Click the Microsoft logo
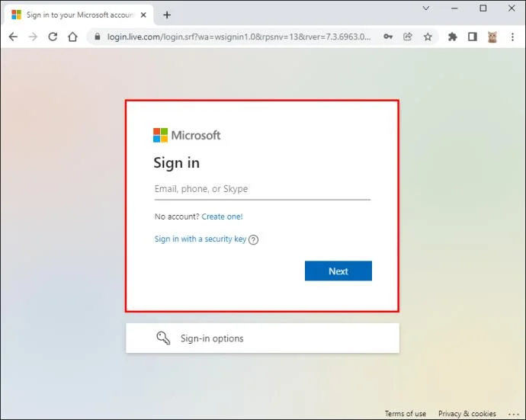This screenshot has width=526, height=420. click(187, 135)
